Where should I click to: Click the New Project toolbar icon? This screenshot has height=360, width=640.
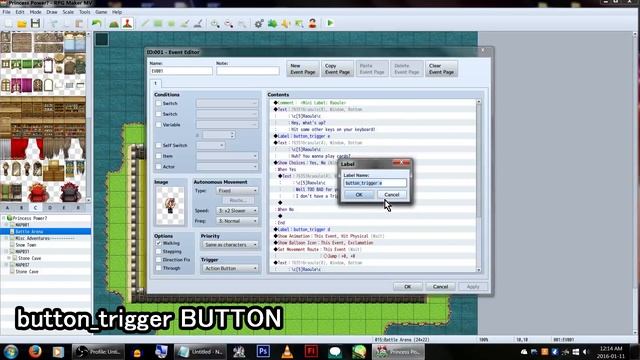(8, 23)
